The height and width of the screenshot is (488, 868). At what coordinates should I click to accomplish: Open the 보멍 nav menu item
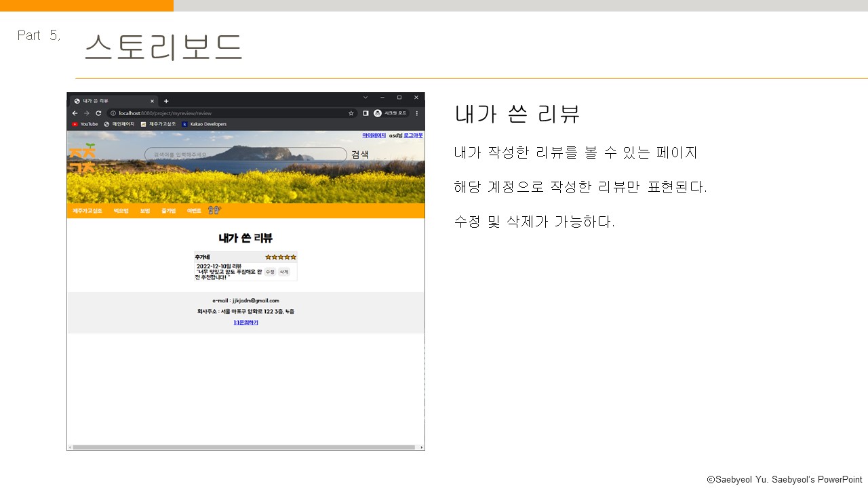pos(145,211)
